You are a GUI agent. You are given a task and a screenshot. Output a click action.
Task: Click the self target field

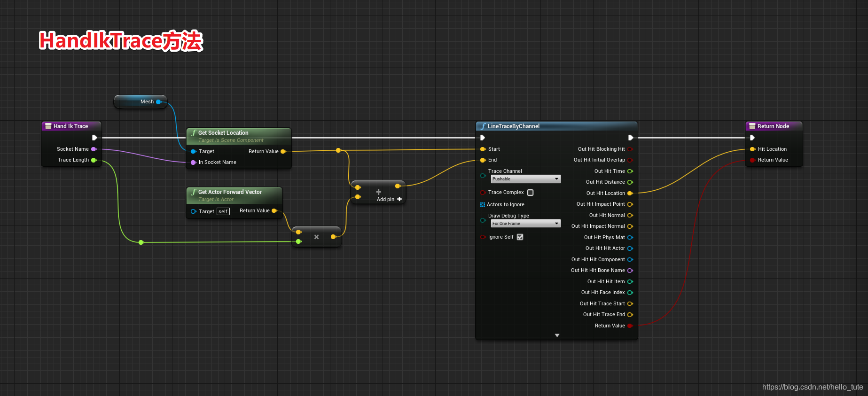(223, 211)
